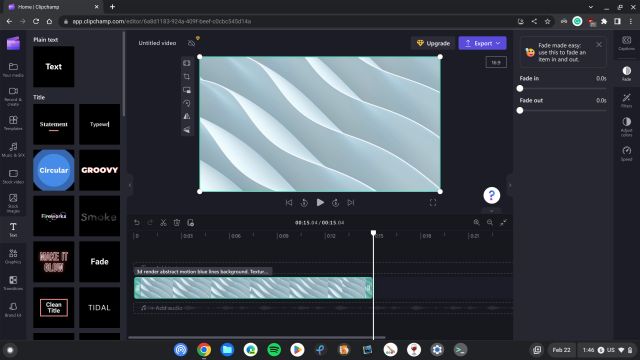Enter fullscreen preview mode
This screenshot has height=360, width=640.
433,202
